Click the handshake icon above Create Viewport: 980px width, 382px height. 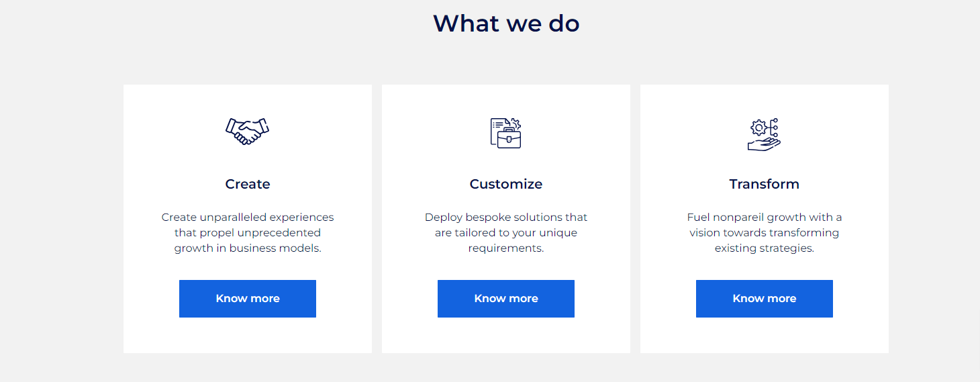[x=247, y=132]
